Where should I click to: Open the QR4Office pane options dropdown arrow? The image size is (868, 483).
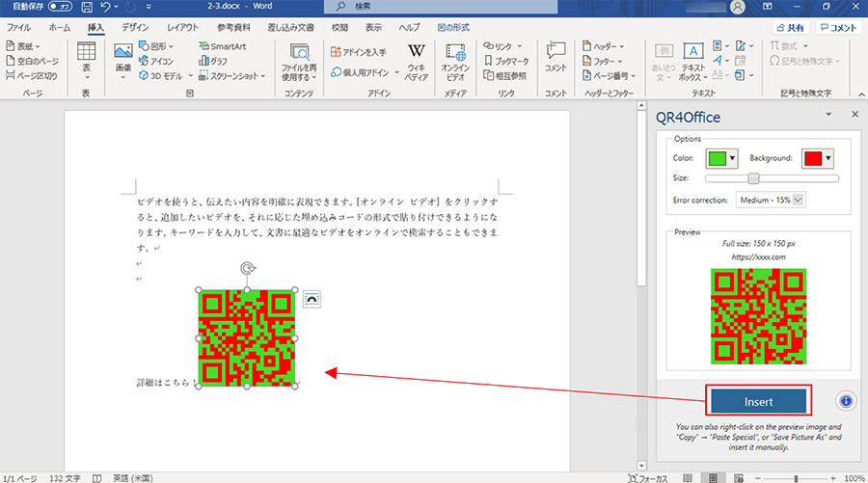828,115
